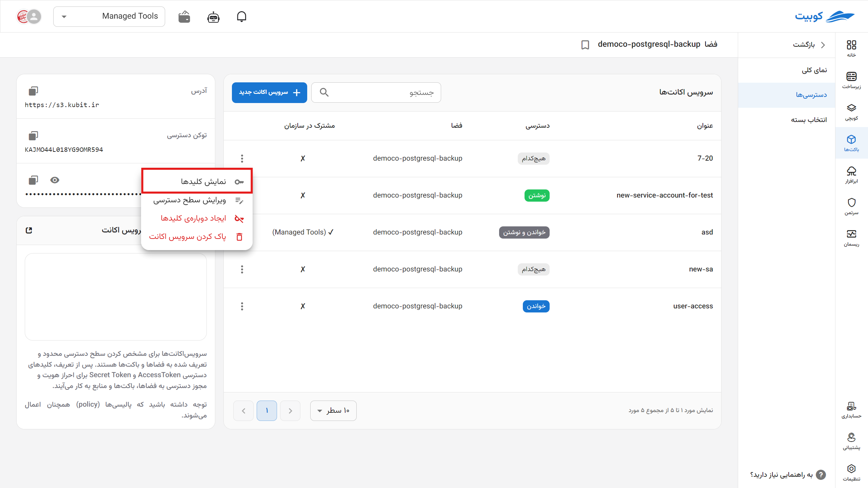Open the کوبچی sidebar icon
868x488 pixels.
click(851, 111)
